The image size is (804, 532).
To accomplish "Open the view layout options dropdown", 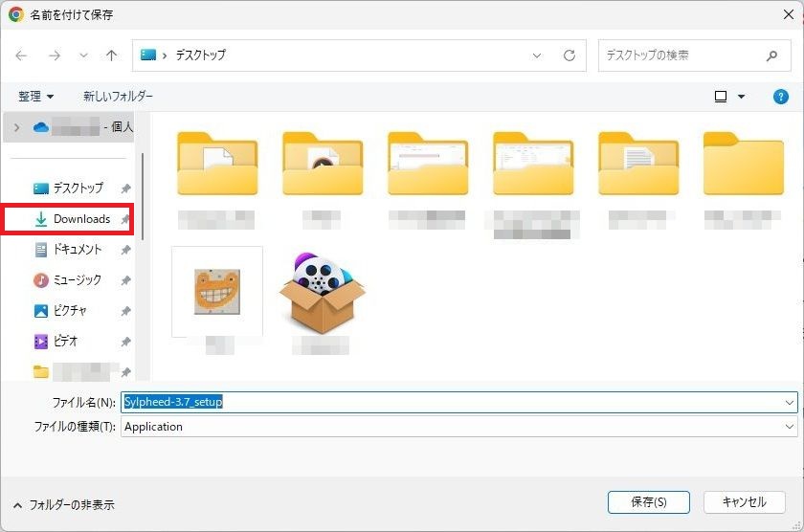I will click(740, 97).
